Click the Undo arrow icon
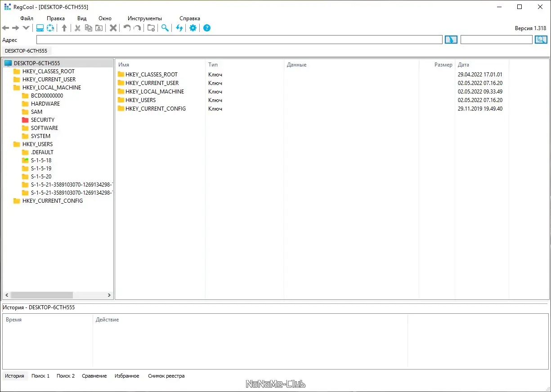 coord(127,28)
